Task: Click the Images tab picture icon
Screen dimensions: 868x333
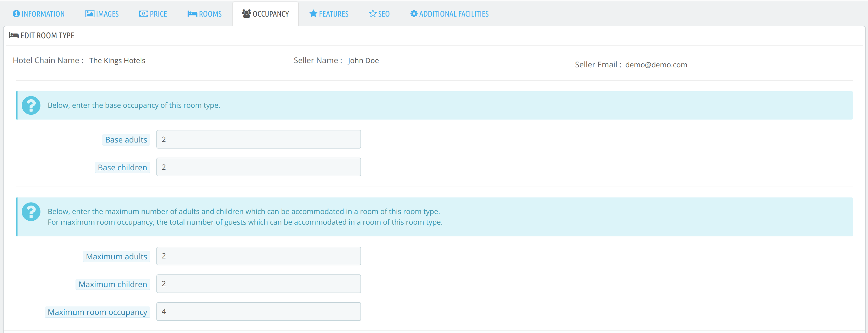Action: coord(90,14)
